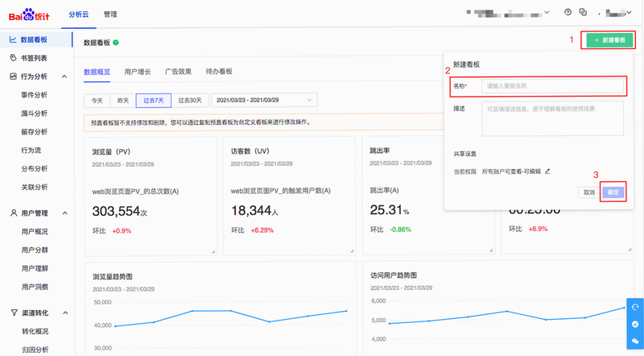
Task: Collapse the 用户管理 sidebar section
Action: click(65, 213)
